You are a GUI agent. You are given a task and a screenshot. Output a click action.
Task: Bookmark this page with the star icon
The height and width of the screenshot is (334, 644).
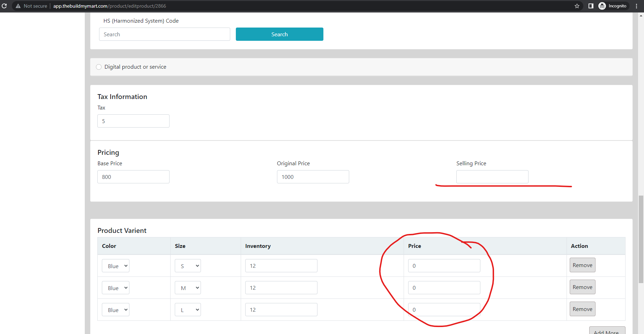tap(577, 6)
